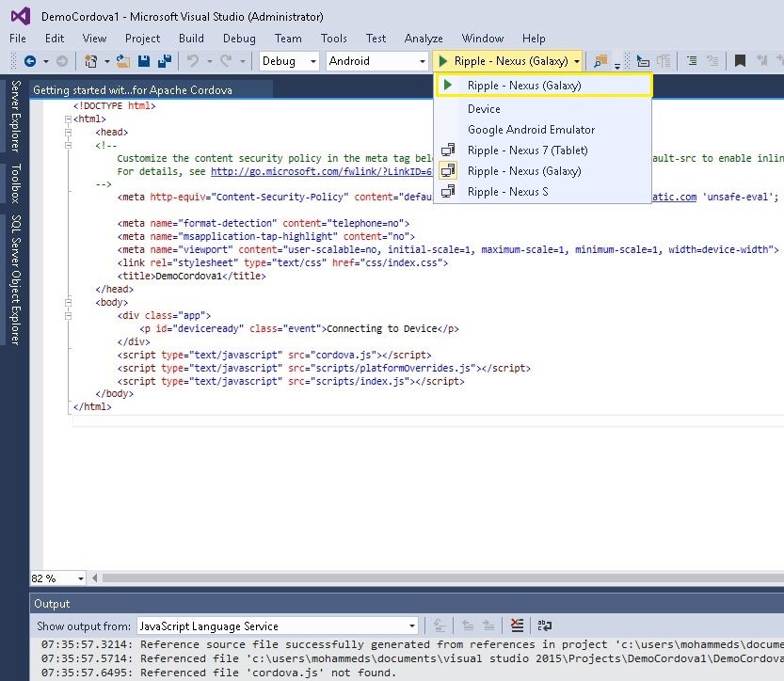Open the Android platform dropdown
The width and height of the screenshot is (784, 681).
(x=423, y=61)
